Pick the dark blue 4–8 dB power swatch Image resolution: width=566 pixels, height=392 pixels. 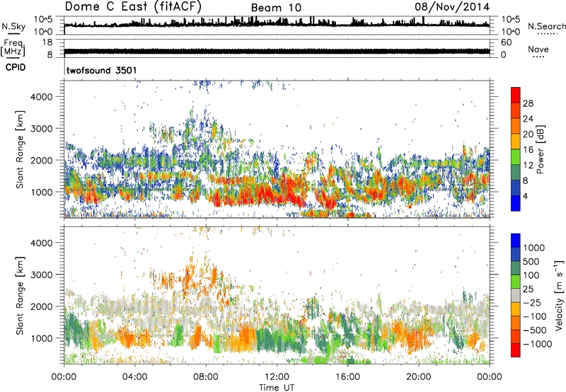coord(516,188)
